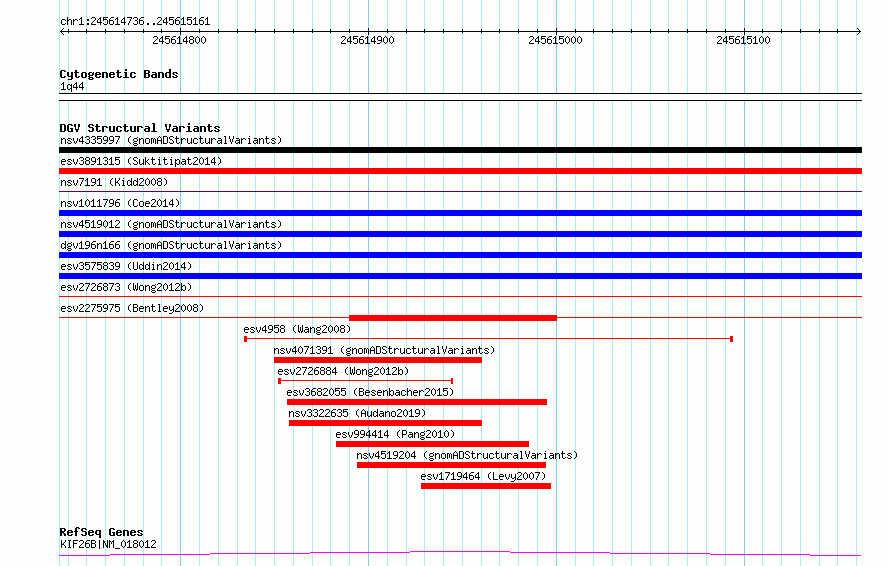Click the chr1:245614736..245615161 region label
Viewport: 890px width, 566px height.
point(135,21)
